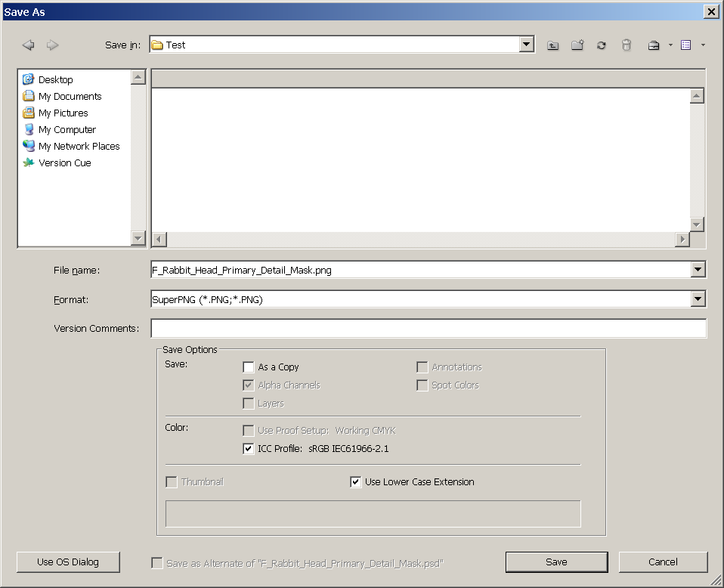The image size is (724, 588).
Task: Enable the As a Copy checkbox
Action: click(249, 367)
